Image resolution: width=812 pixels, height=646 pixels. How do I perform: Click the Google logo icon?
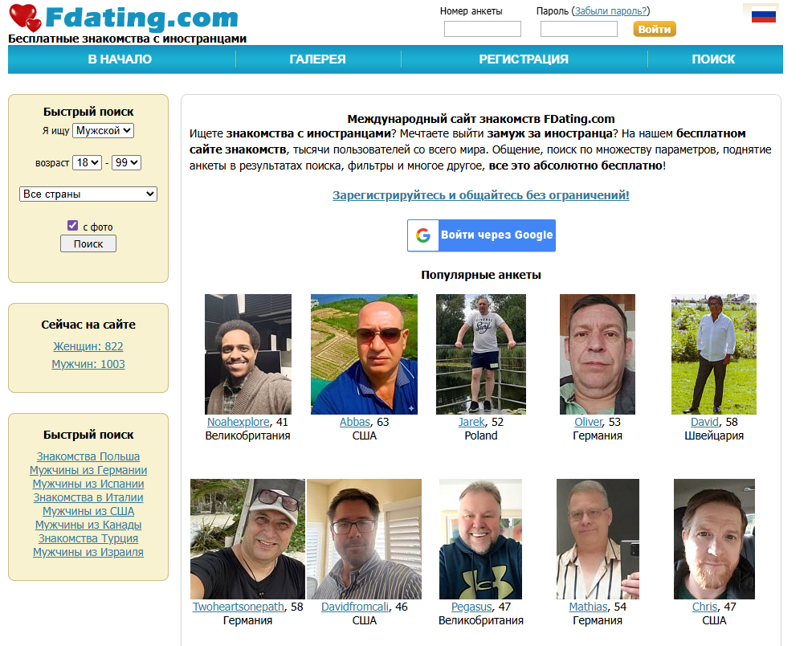423,235
